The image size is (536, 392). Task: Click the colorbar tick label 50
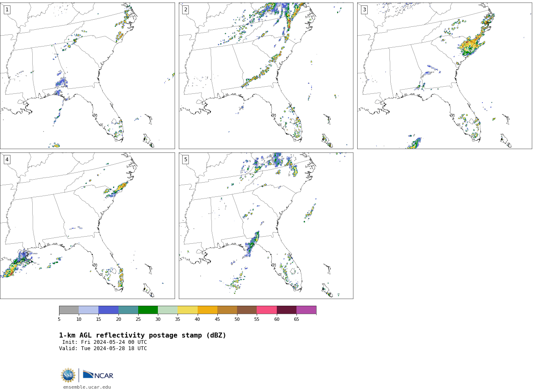pyautogui.click(x=237, y=320)
